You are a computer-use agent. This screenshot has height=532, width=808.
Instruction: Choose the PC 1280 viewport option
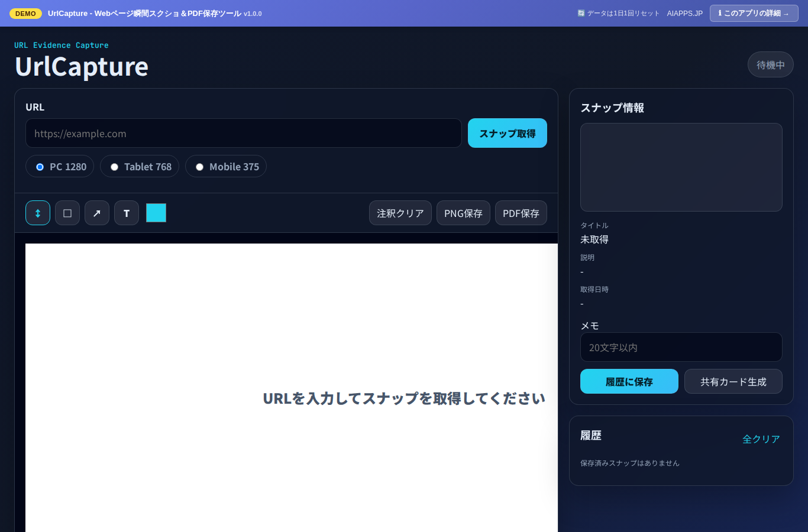click(x=60, y=167)
